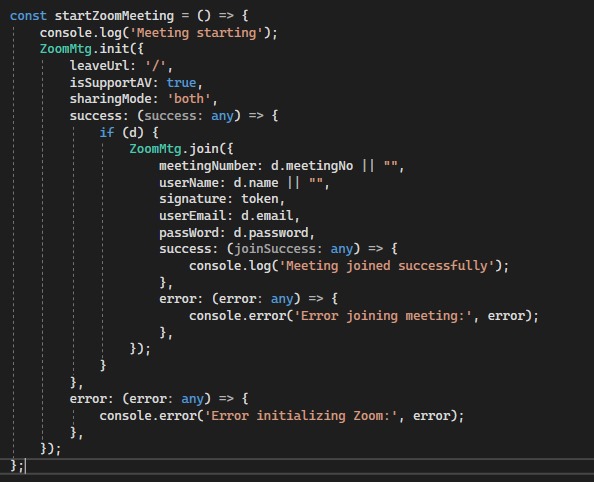Click the d.name expression

pyautogui.click(x=256, y=183)
